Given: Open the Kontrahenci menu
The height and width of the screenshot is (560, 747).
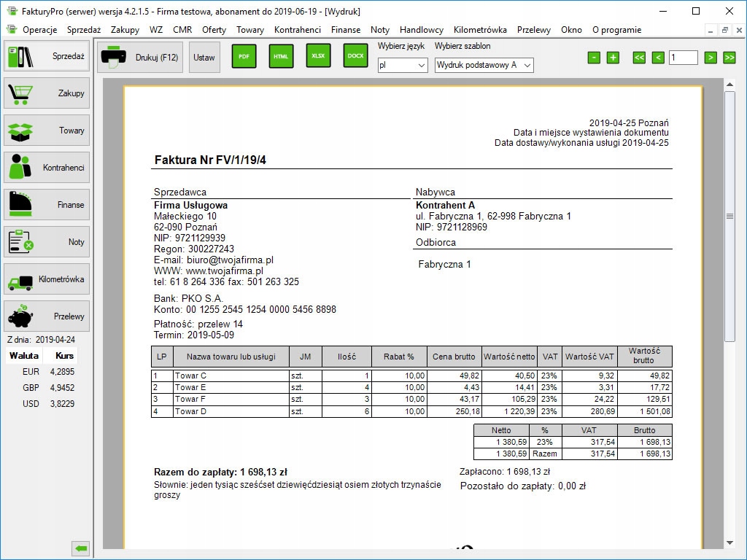Looking at the screenshot, I should [x=297, y=30].
